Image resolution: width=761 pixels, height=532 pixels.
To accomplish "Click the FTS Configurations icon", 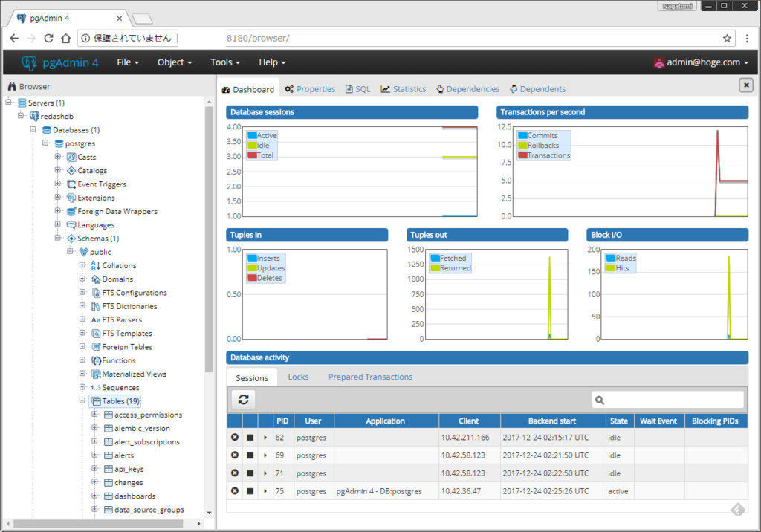I will [x=96, y=293].
